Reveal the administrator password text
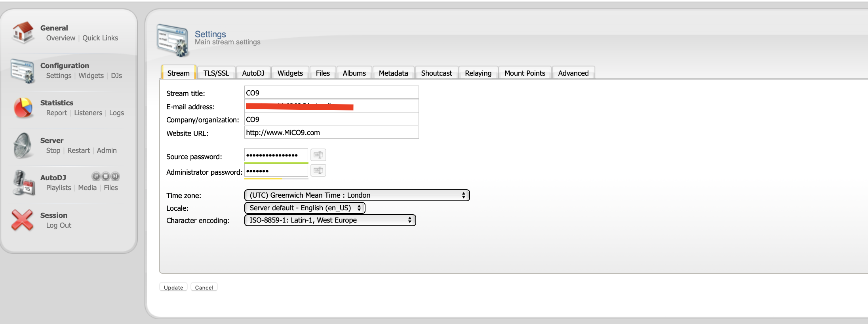868x324 pixels. click(x=318, y=170)
